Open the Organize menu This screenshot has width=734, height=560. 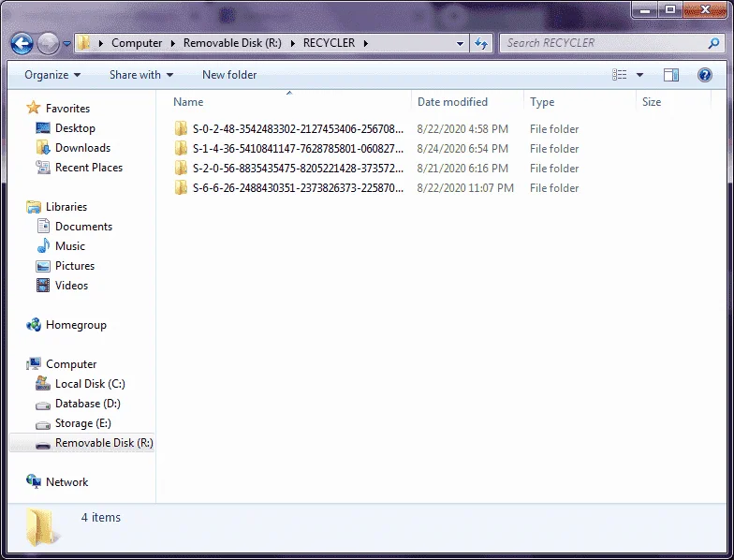[x=52, y=75]
